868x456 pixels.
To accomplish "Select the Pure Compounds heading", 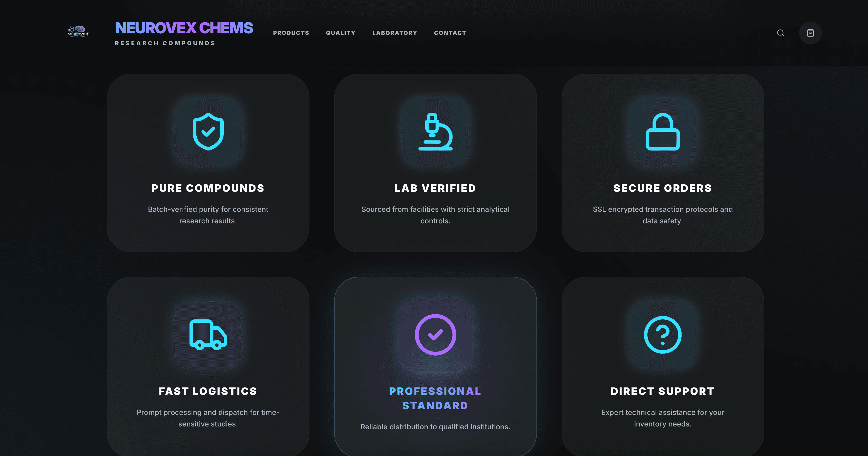I will pyautogui.click(x=208, y=188).
